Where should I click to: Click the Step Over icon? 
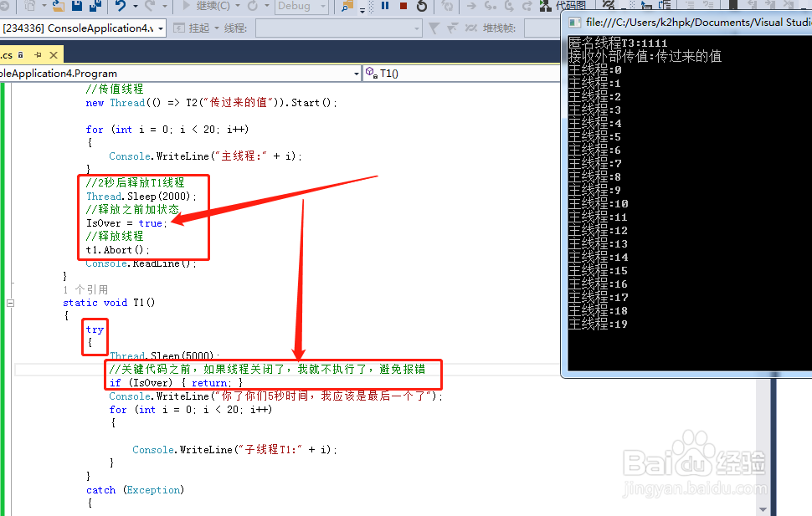pos(509,6)
